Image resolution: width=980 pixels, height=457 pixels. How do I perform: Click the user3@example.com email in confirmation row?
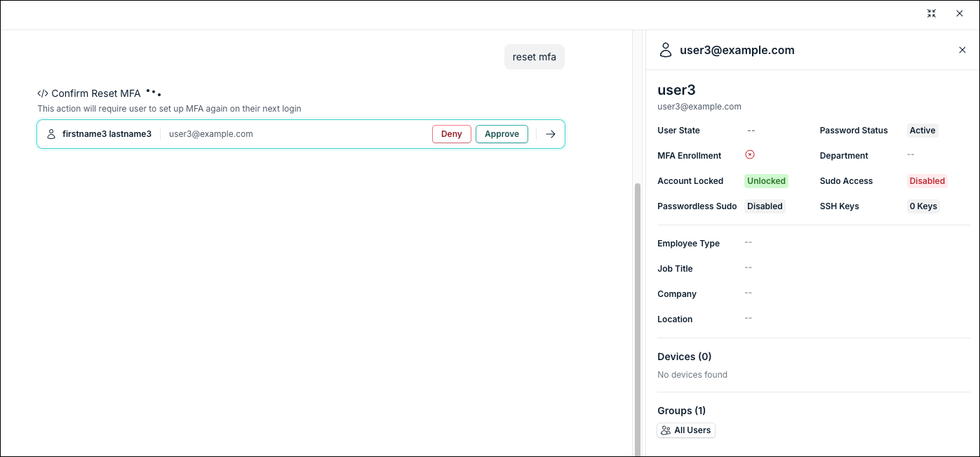tap(210, 134)
